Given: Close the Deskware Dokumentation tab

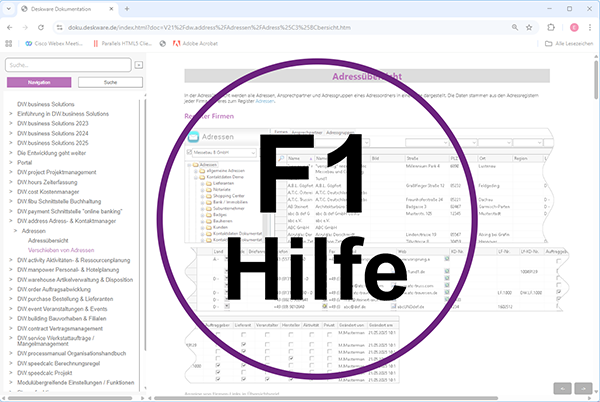Looking at the screenshot, I should pyautogui.click(x=111, y=8).
